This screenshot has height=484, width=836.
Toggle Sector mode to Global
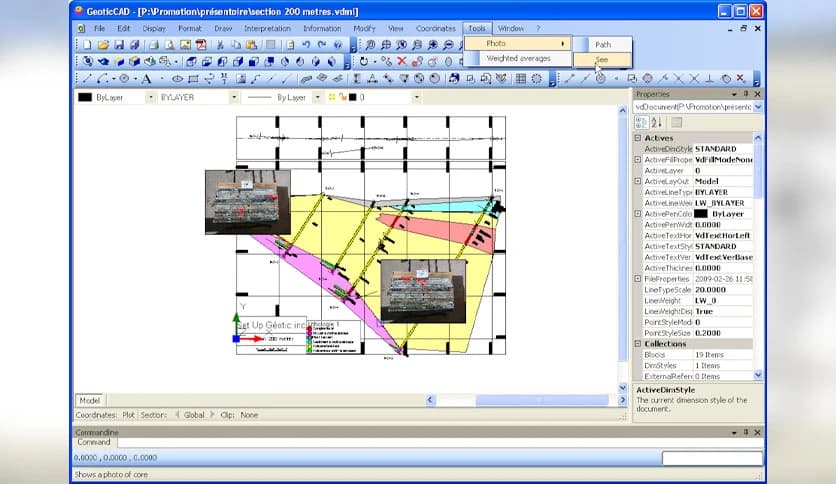tap(194, 415)
